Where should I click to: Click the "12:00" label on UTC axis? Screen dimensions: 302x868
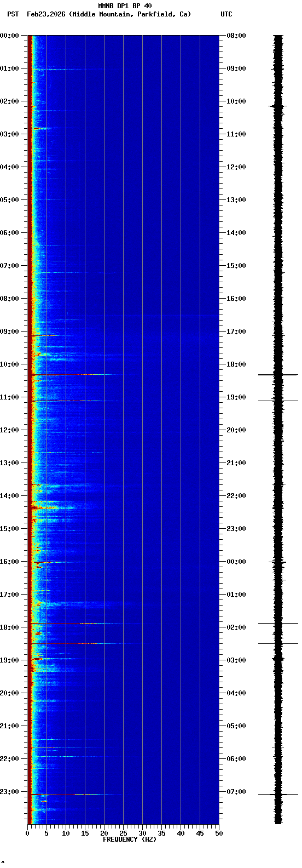tap(236, 167)
